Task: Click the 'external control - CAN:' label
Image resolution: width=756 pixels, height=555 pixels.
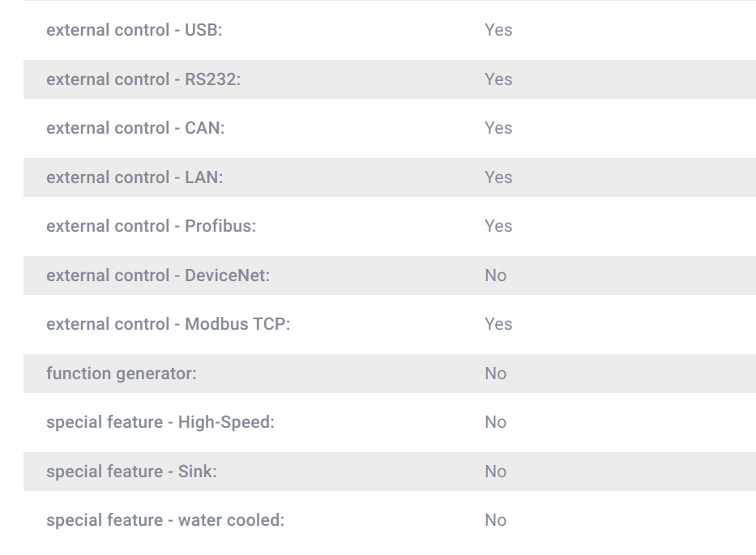Action: coord(135,128)
